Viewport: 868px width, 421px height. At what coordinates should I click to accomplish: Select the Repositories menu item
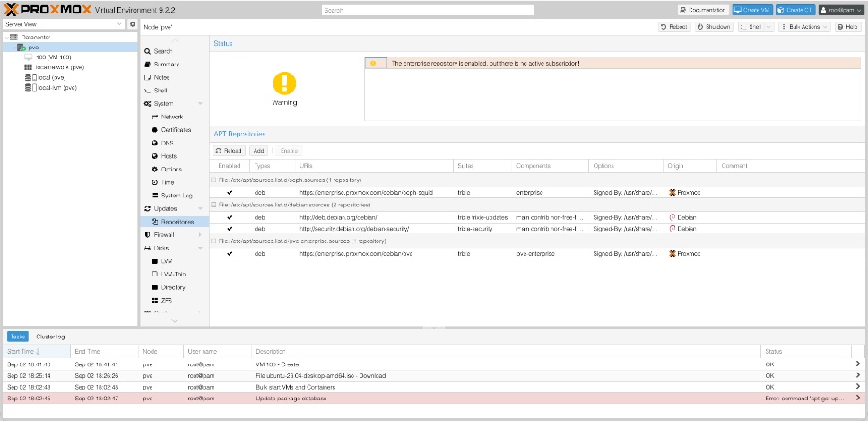point(173,222)
